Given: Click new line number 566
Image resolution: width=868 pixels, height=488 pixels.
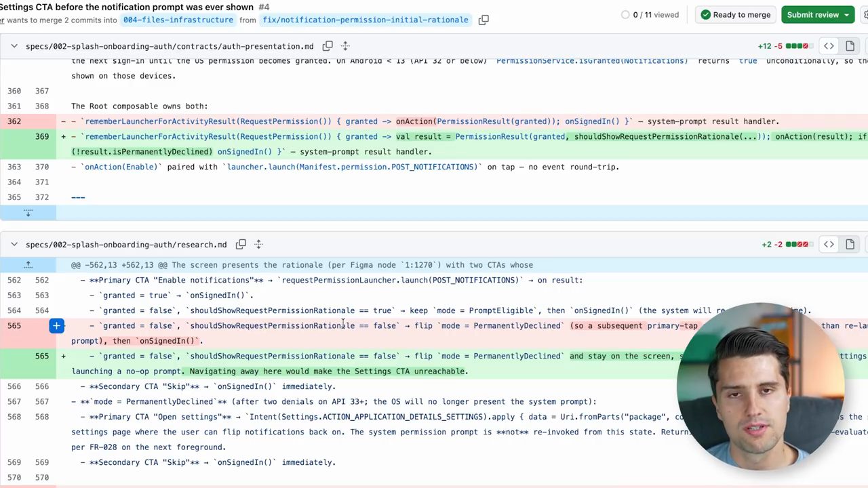Looking at the screenshot, I should 42,386.
